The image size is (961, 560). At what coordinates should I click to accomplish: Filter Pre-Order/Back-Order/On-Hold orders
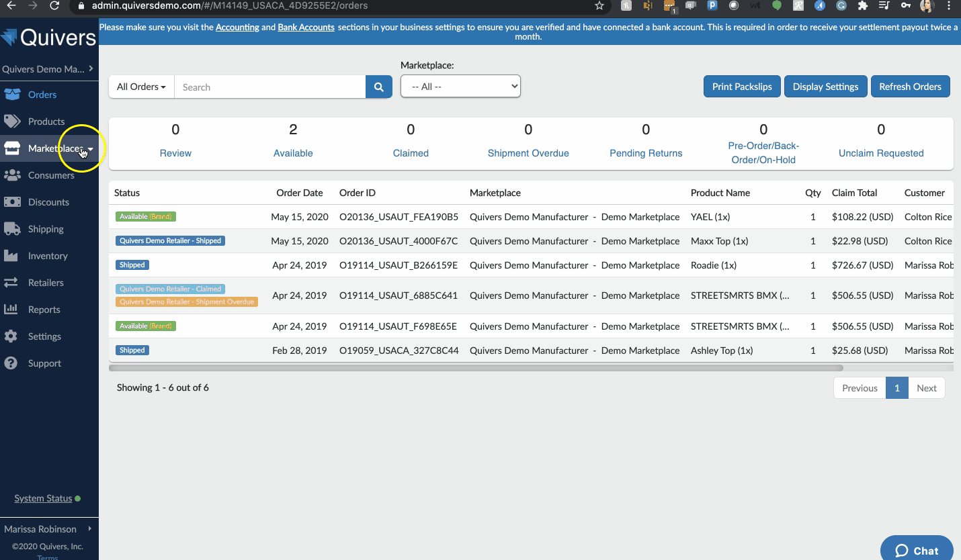tap(763, 153)
